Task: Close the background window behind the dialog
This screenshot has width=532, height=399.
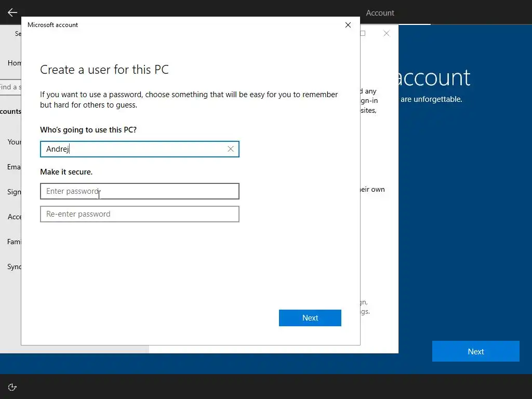Action: pyautogui.click(x=387, y=33)
